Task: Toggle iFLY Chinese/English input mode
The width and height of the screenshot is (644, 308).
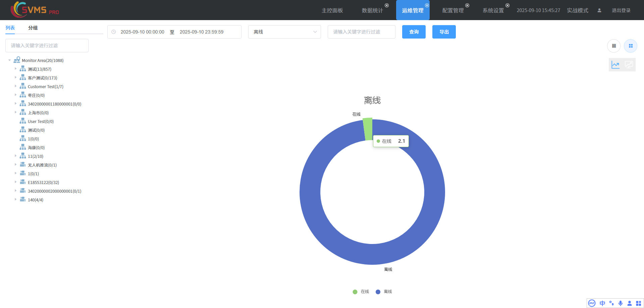Action: click(x=602, y=303)
